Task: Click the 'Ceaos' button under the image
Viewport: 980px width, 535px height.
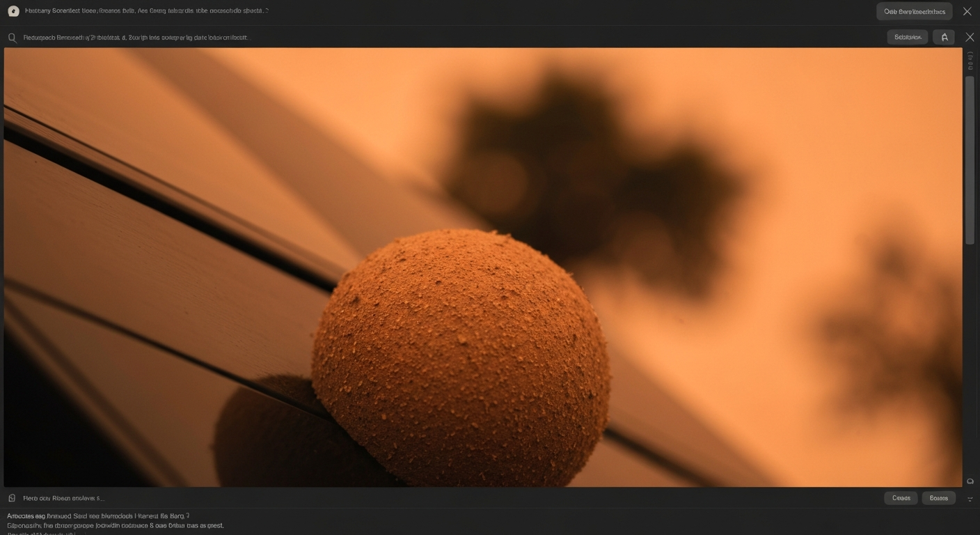Action: (901, 498)
